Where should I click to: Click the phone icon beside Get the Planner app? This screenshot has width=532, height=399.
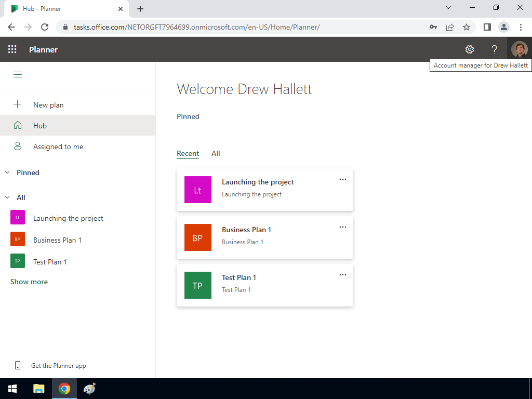pyautogui.click(x=18, y=365)
